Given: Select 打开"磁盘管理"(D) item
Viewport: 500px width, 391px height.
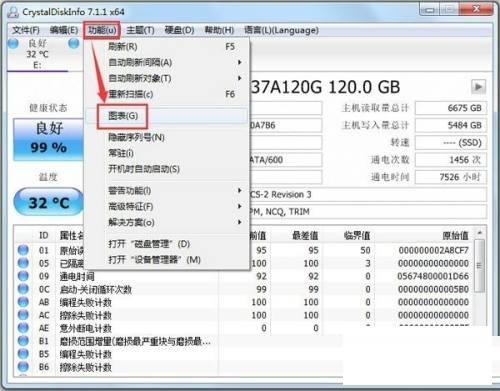Looking at the screenshot, I should coord(167,244).
